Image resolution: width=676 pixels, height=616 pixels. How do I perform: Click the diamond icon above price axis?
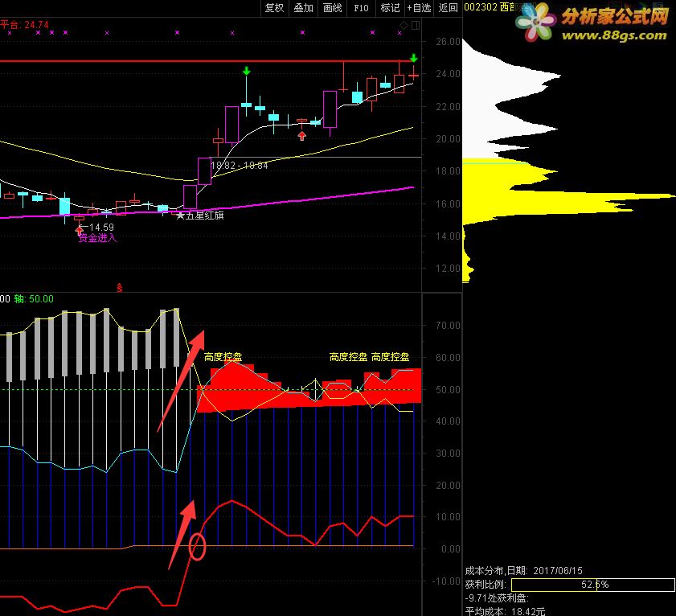[x=404, y=26]
